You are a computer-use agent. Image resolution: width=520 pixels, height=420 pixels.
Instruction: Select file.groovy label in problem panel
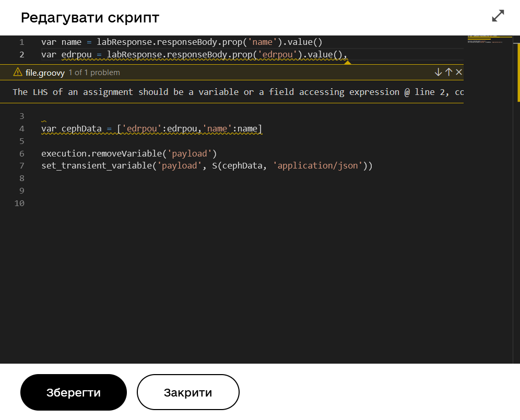tap(45, 73)
